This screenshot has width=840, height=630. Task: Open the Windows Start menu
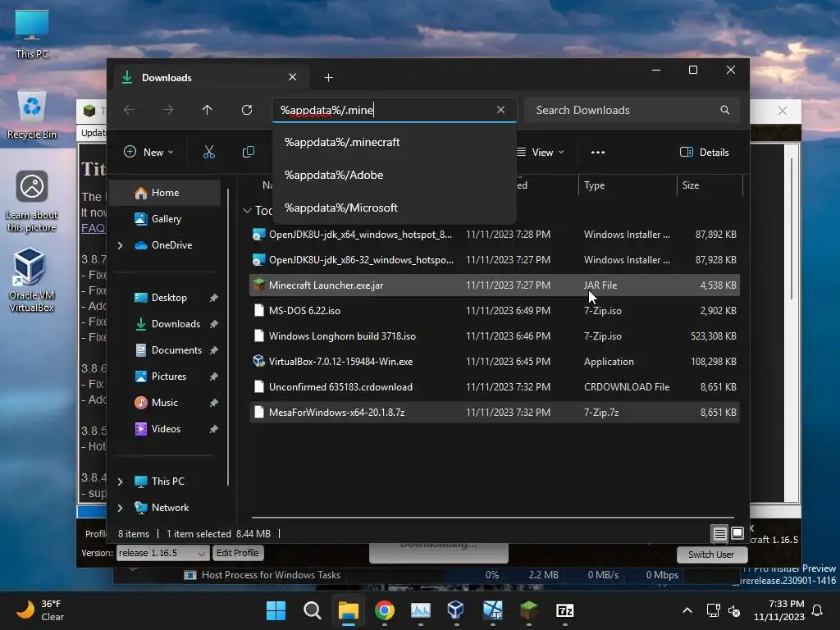pyautogui.click(x=276, y=610)
